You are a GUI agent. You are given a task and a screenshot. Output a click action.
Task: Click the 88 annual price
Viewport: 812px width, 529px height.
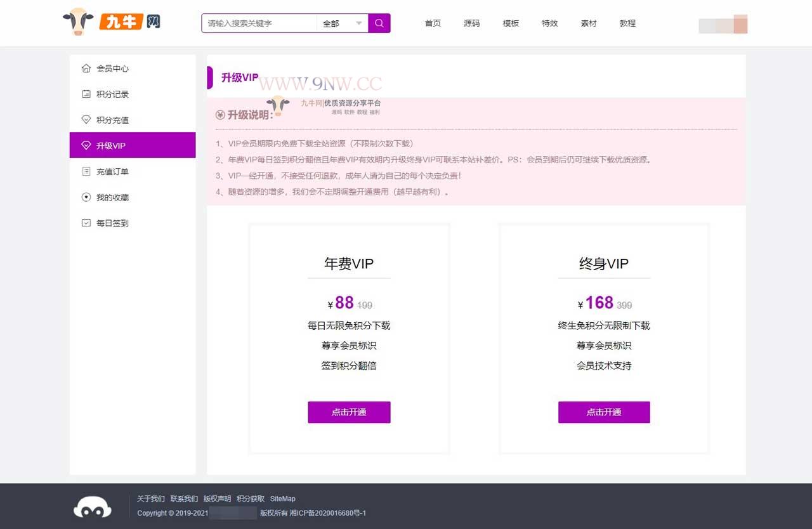click(x=344, y=303)
